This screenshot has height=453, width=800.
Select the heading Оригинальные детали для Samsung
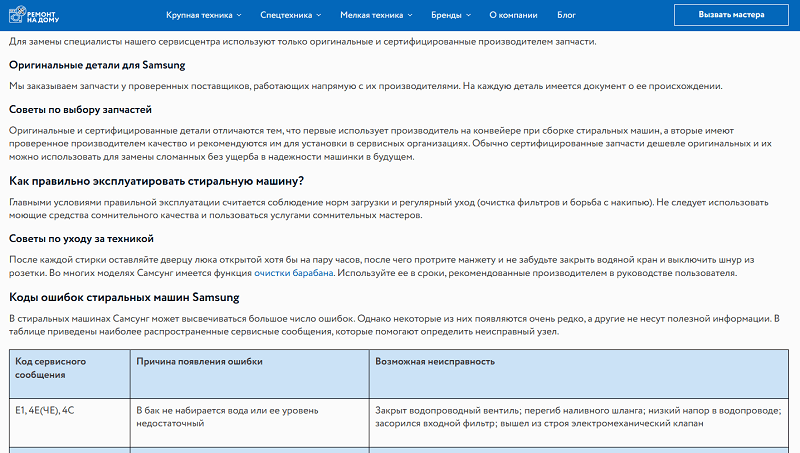point(97,65)
